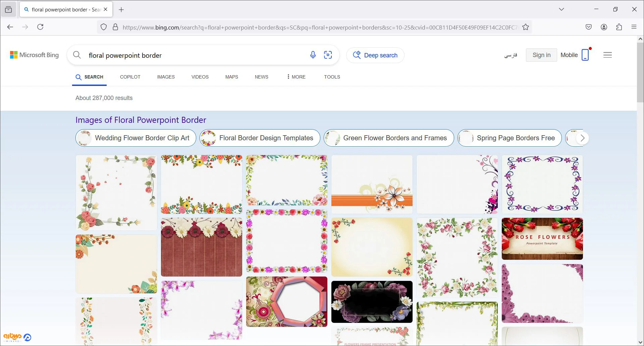The image size is (644, 346).
Task: Open the magenta heart swirl corner image
Action: point(457,184)
